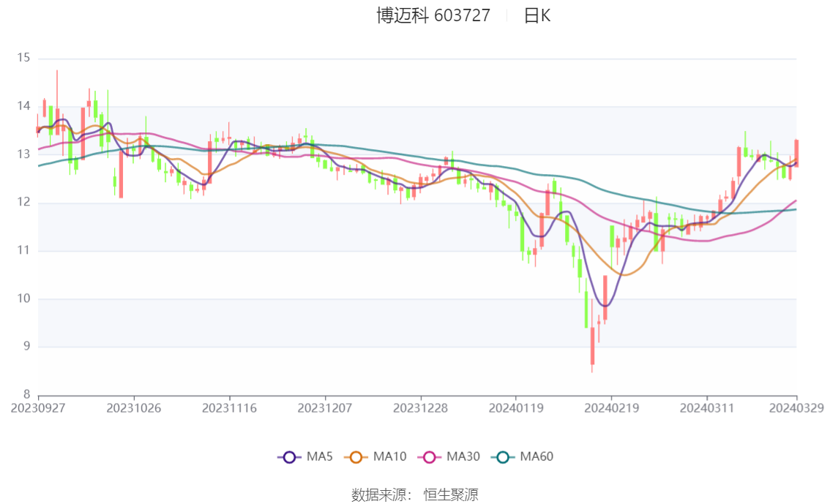Screen dimensions: 830x504
Task: Hide the MA10 line via its text label
Action: point(389,457)
